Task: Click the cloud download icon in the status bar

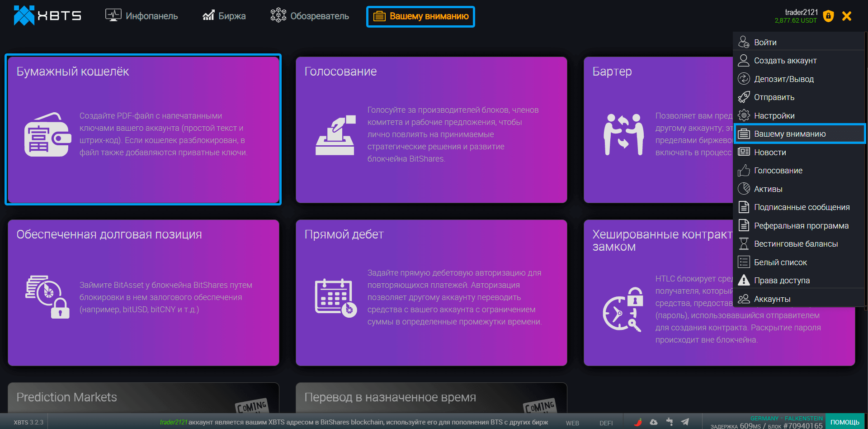Action: 654,422
